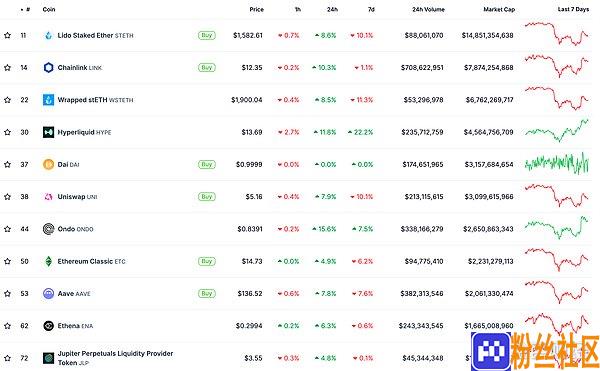Click the Ondo circular logo
Image resolution: width=600 pixels, height=371 pixels.
tap(49, 229)
